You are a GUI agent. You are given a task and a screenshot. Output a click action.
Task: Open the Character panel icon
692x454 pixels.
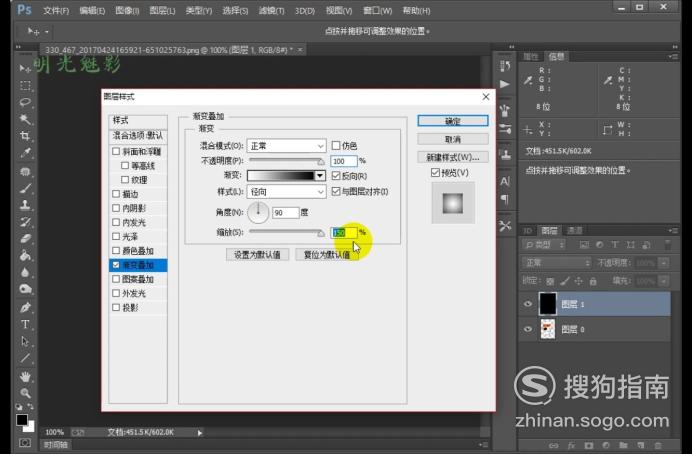[x=505, y=181]
